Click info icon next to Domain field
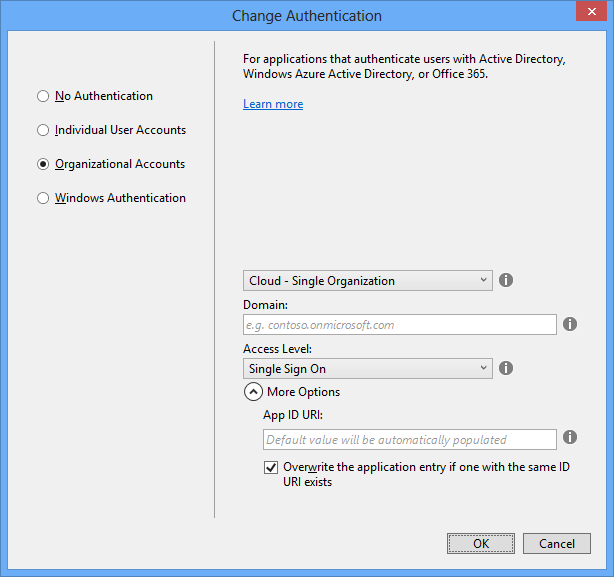Image resolution: width=614 pixels, height=577 pixels. [570, 324]
